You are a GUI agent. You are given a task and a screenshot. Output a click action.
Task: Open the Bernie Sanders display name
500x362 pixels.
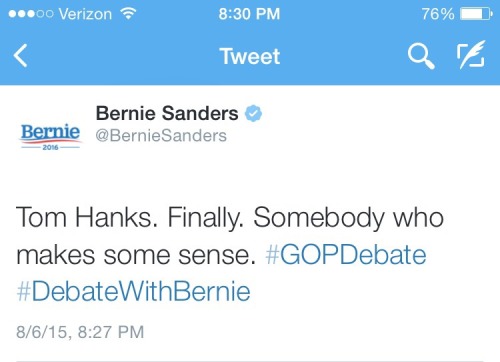[167, 113]
